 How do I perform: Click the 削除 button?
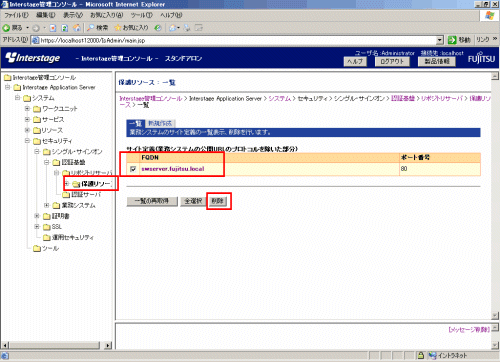(218, 201)
